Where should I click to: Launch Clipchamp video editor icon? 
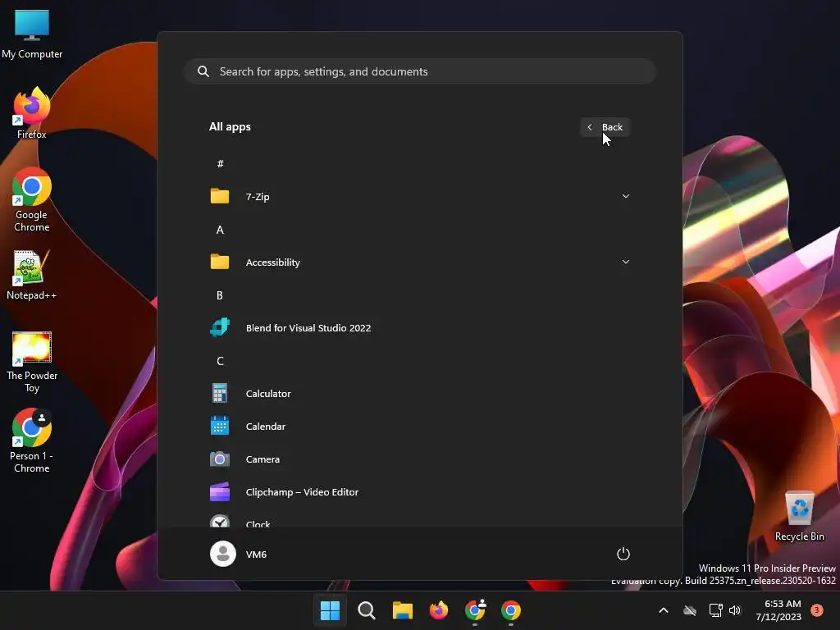click(220, 492)
